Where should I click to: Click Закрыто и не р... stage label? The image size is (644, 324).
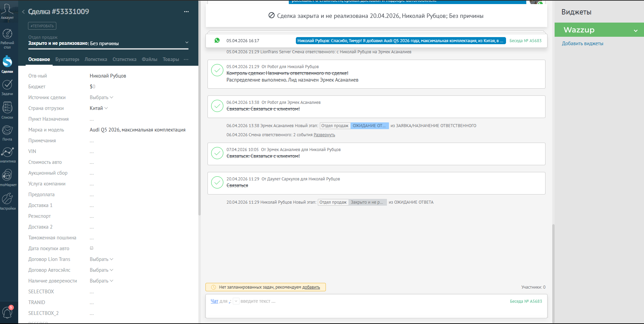tap(368, 202)
